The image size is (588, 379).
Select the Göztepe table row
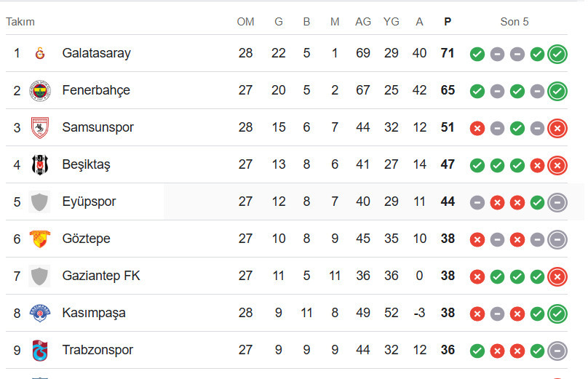click(x=287, y=239)
